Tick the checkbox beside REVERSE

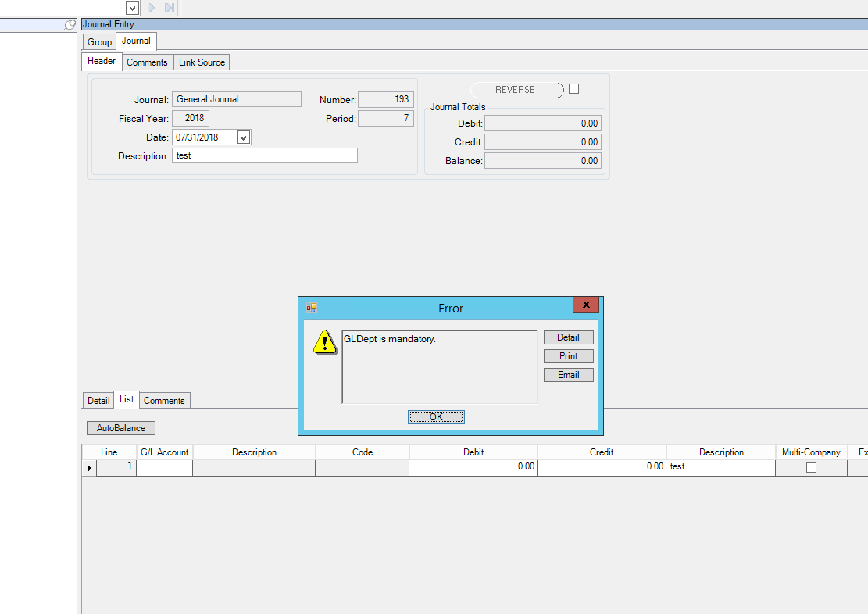pos(574,88)
